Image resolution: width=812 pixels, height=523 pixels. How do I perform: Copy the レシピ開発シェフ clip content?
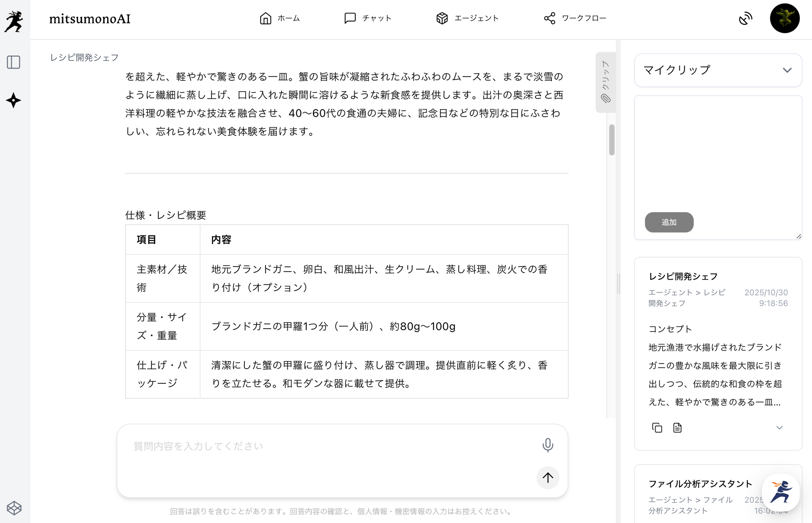pyautogui.click(x=657, y=428)
